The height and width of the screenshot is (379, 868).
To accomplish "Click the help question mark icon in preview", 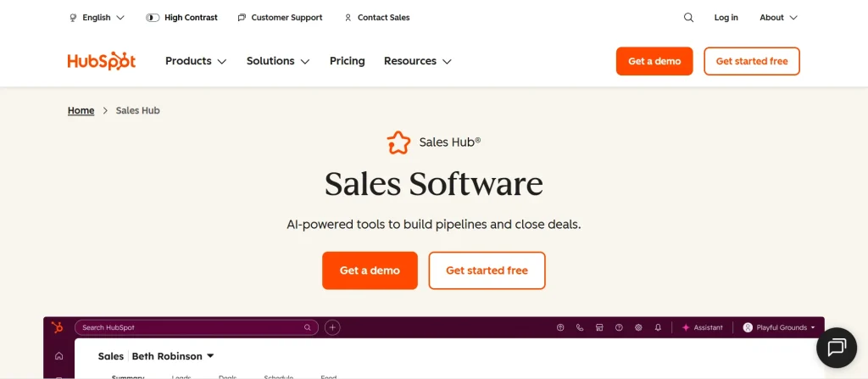I will [619, 327].
